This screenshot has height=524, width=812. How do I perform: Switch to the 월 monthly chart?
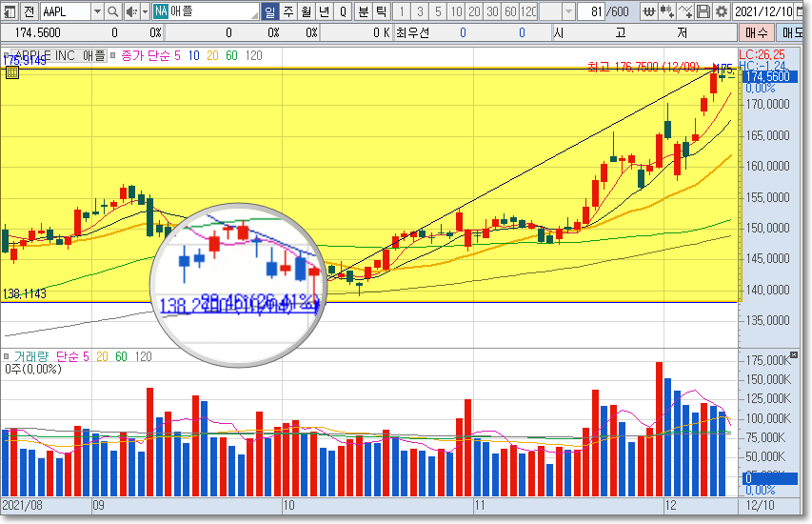[307, 10]
